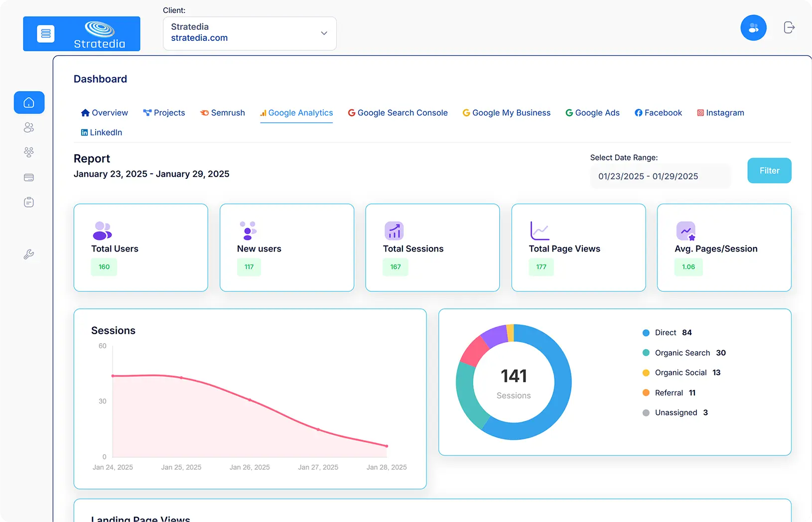Click the Avg. Pages/Session icon

click(685, 231)
